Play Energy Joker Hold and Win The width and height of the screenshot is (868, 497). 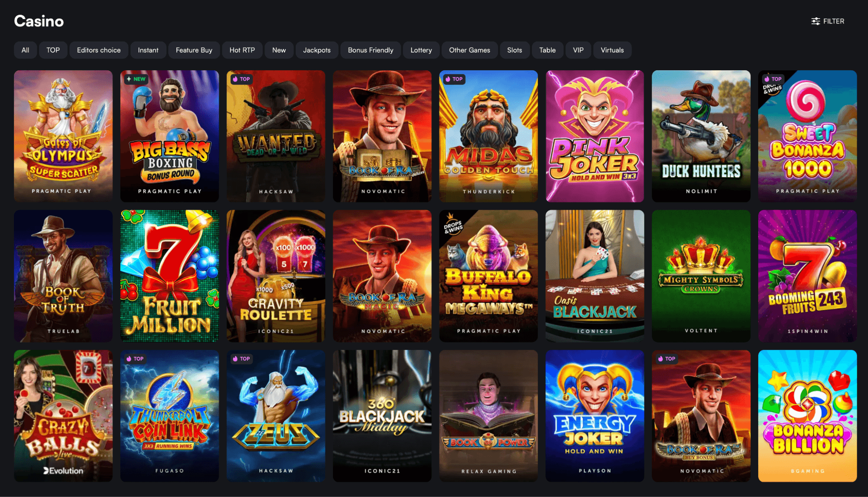tap(594, 416)
